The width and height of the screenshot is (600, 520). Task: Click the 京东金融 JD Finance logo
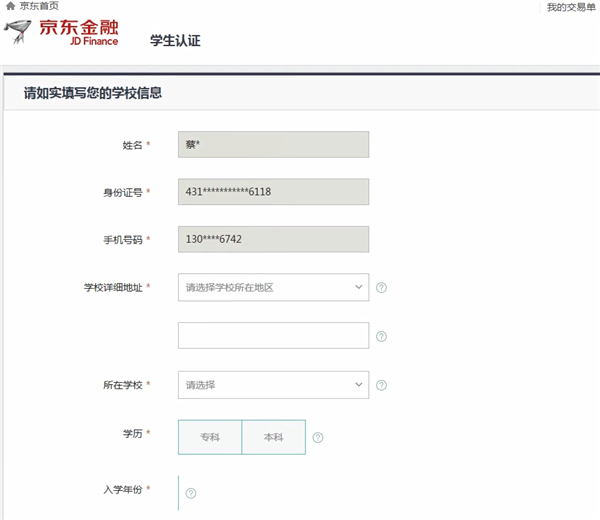click(x=61, y=32)
